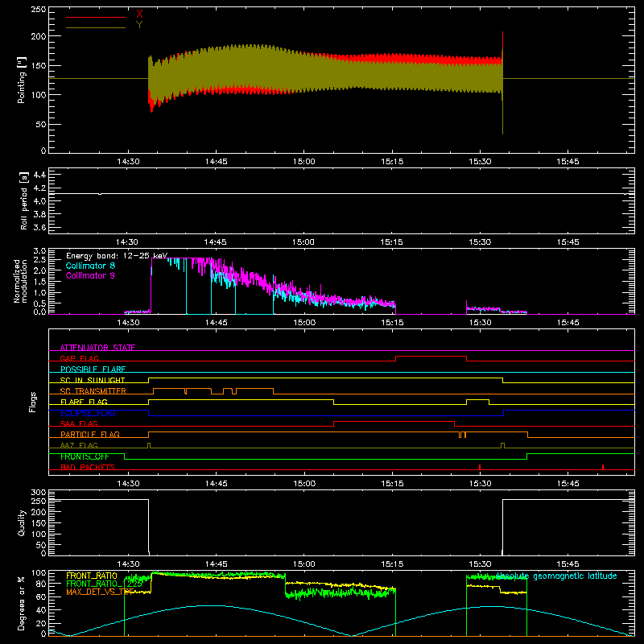Image resolution: width=644 pixels, height=644 pixels.
Task: Click the 14:30 tick label under Quality plot
Action: pos(128,564)
